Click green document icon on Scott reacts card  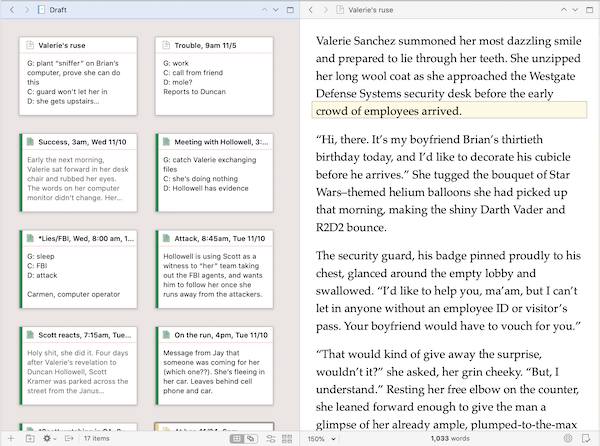point(30,335)
